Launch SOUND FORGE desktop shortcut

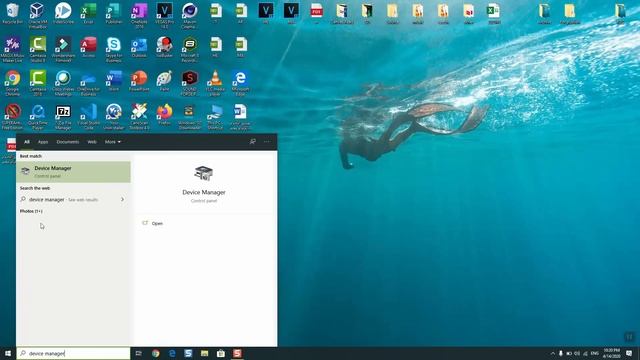point(189,83)
